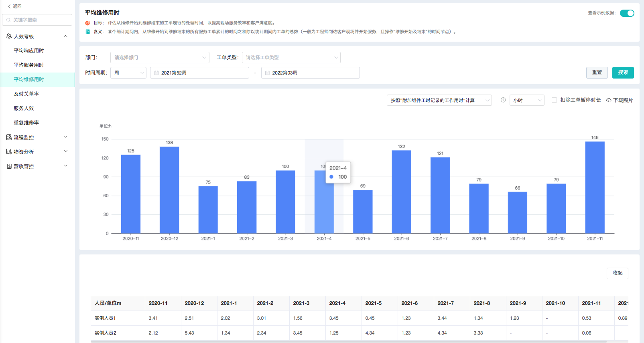
Task: Click the search magnifier icon in sidebar
Action: 8,20
